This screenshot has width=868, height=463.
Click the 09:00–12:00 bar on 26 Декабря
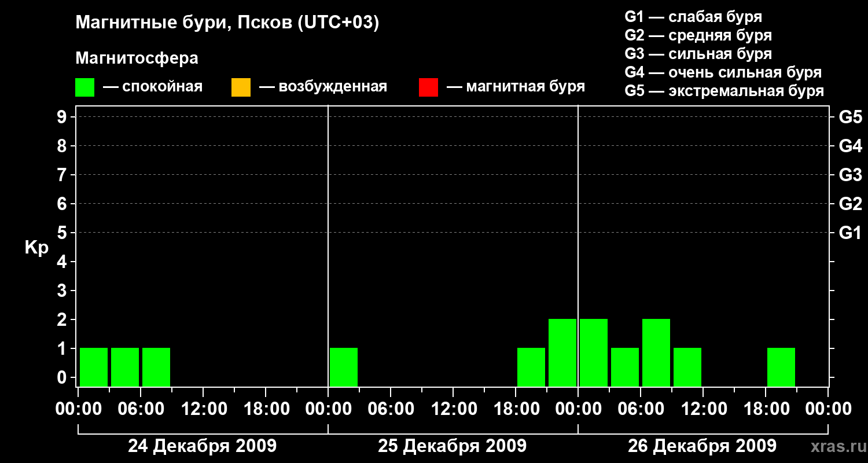(687, 367)
